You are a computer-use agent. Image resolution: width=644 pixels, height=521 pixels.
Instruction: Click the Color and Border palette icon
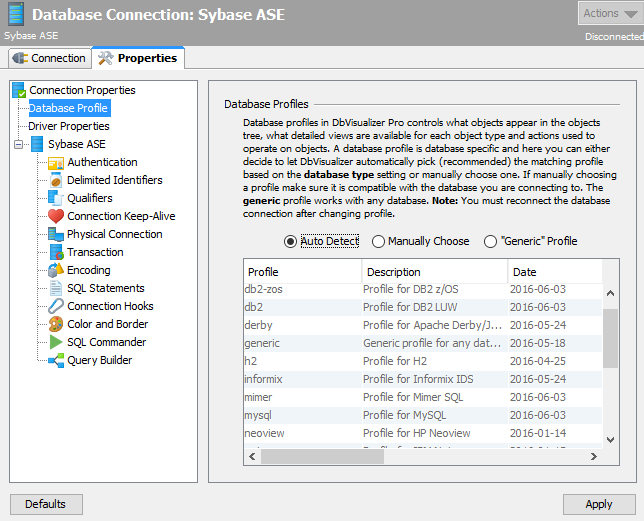56,324
